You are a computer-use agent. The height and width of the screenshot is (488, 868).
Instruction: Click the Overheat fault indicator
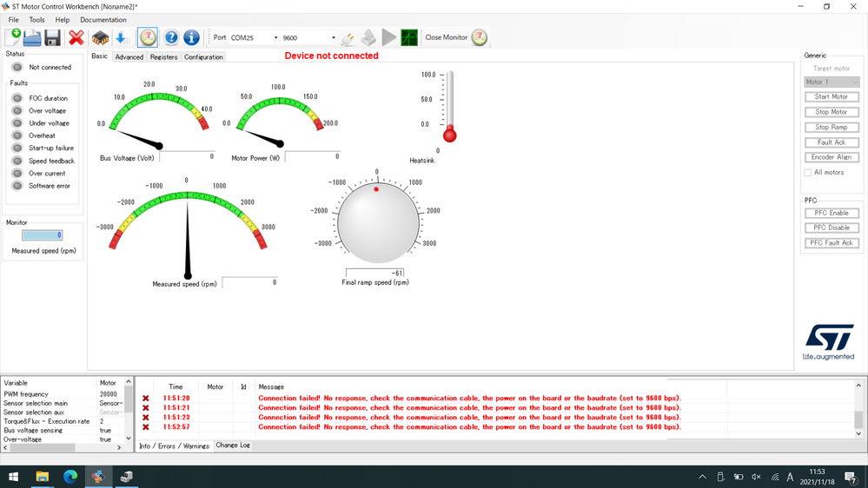click(x=17, y=135)
